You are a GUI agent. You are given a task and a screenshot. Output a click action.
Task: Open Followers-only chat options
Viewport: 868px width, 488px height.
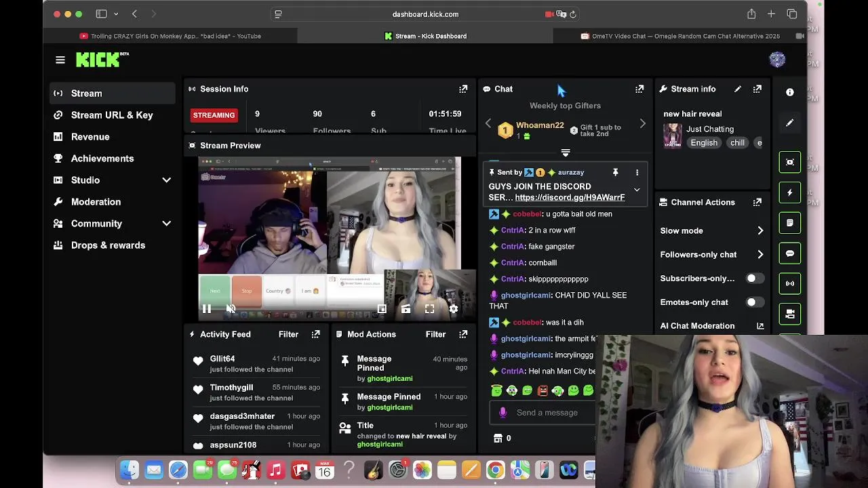(712, 254)
